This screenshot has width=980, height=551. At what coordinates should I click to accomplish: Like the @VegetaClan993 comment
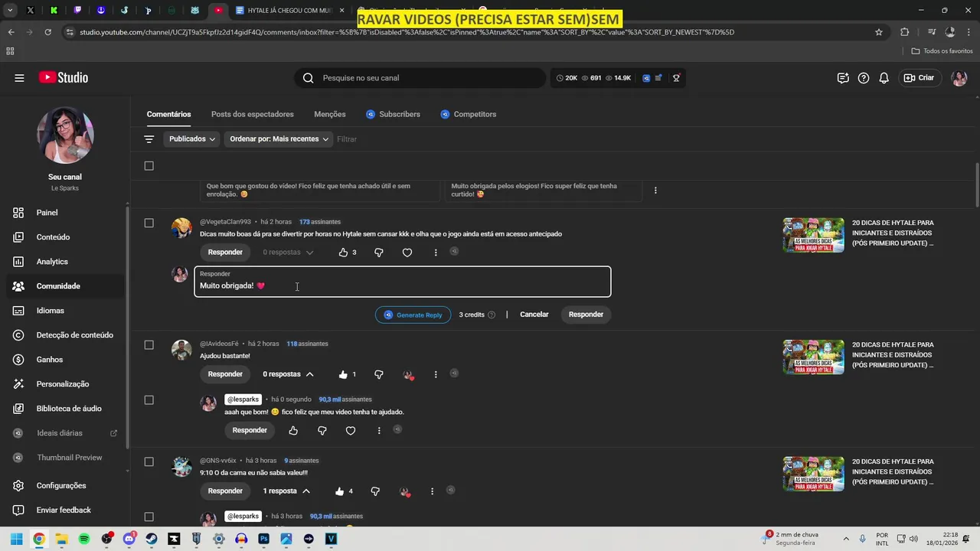(x=343, y=253)
